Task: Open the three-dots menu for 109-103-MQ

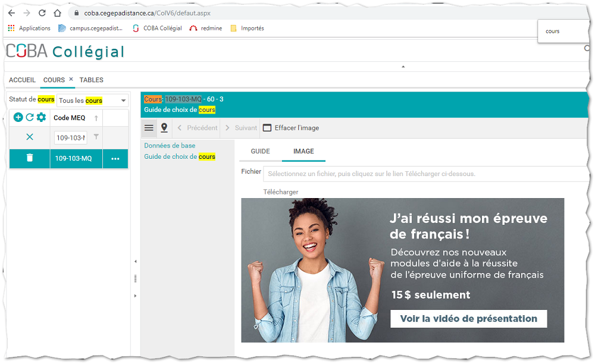Action: coord(115,159)
